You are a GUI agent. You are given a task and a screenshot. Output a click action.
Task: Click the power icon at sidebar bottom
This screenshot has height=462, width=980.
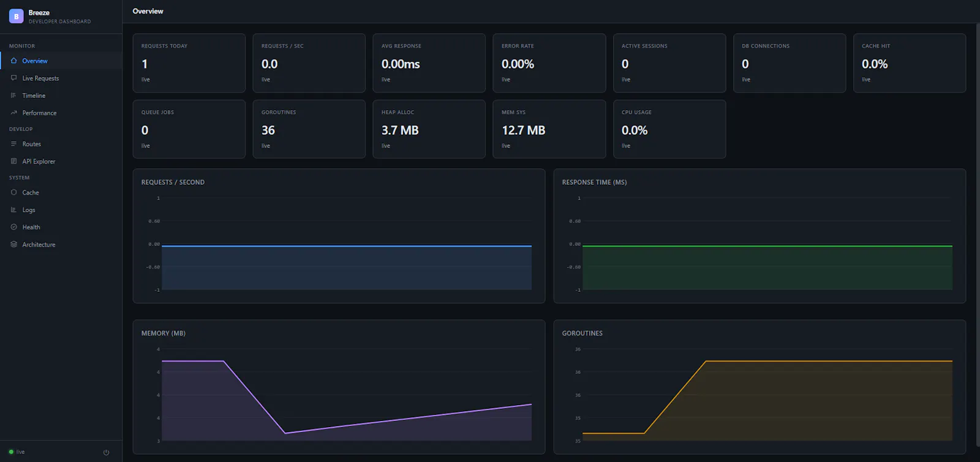click(x=106, y=452)
